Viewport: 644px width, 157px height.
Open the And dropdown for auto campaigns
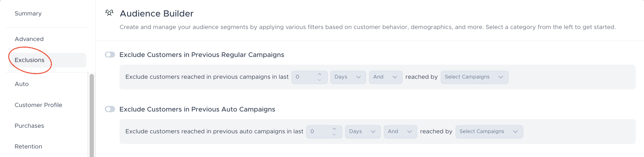click(400, 132)
